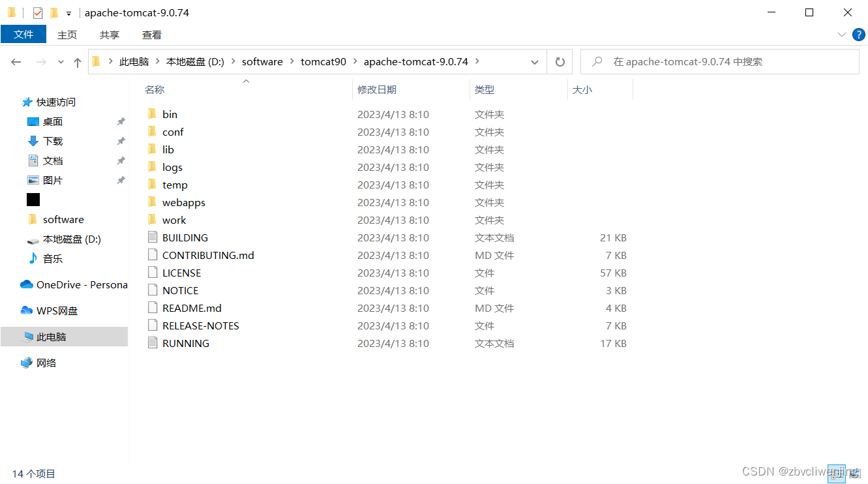Switch to the 共享 ribbon tab

click(x=110, y=35)
